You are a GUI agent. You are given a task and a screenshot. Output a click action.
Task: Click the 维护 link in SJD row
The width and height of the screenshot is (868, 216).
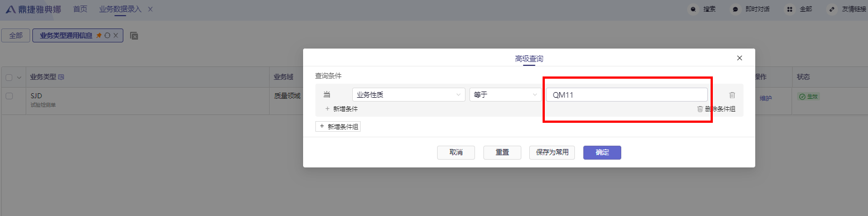click(765, 98)
